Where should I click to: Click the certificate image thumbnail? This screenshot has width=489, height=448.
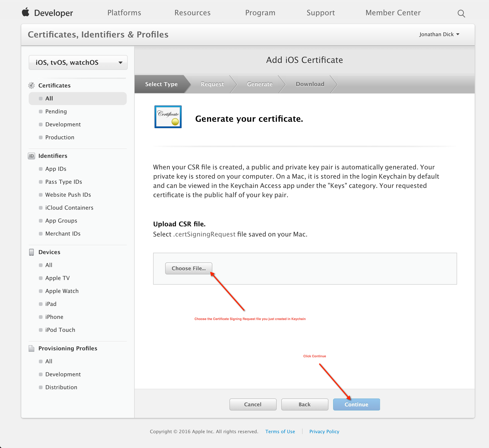(x=168, y=117)
